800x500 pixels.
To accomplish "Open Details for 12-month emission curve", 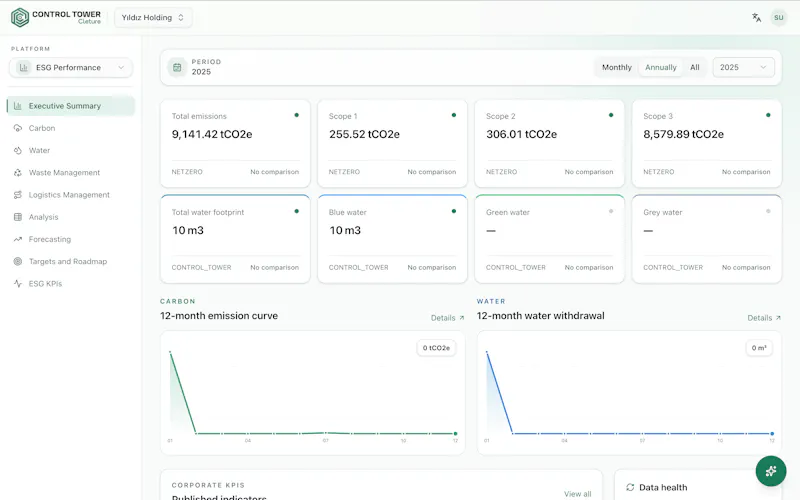I will click(447, 318).
